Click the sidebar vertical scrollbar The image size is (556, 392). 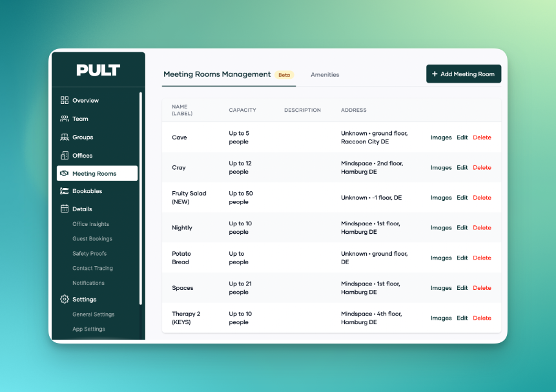pyautogui.click(x=141, y=199)
